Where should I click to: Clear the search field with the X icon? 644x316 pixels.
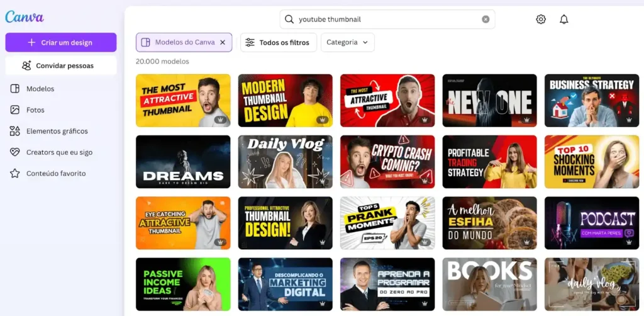486,20
